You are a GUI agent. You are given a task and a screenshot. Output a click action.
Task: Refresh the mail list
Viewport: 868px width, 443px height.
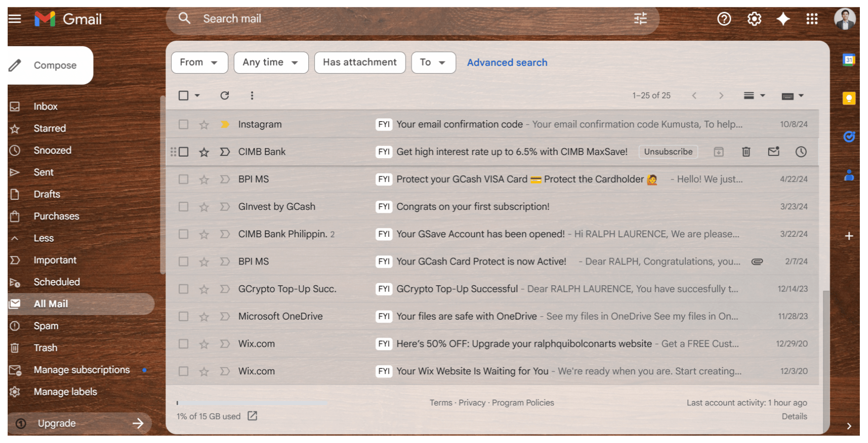tap(225, 95)
